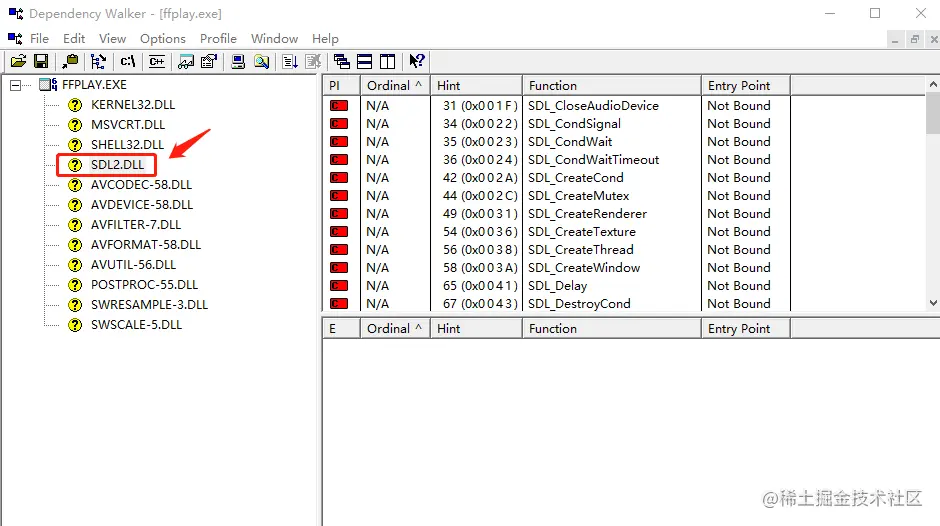The image size is (940, 526).
Task: Click the FFPLAY.EXE module icon
Action: (x=48, y=85)
